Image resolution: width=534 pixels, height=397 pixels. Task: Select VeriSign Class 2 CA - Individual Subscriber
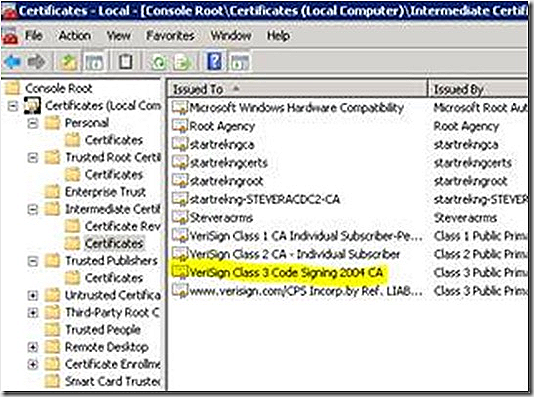pos(294,254)
